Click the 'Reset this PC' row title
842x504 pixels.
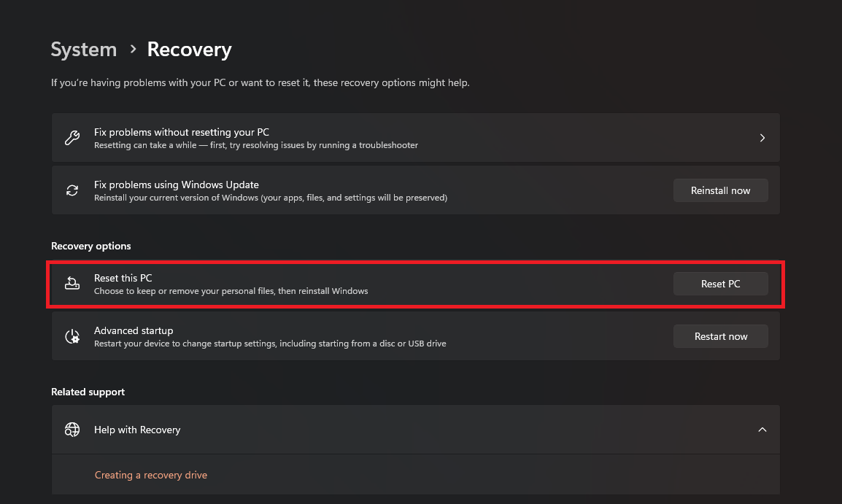[x=123, y=278]
